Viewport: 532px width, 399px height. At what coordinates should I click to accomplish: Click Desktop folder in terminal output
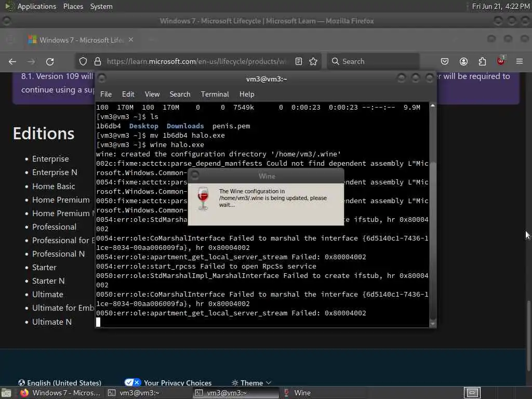(144, 126)
